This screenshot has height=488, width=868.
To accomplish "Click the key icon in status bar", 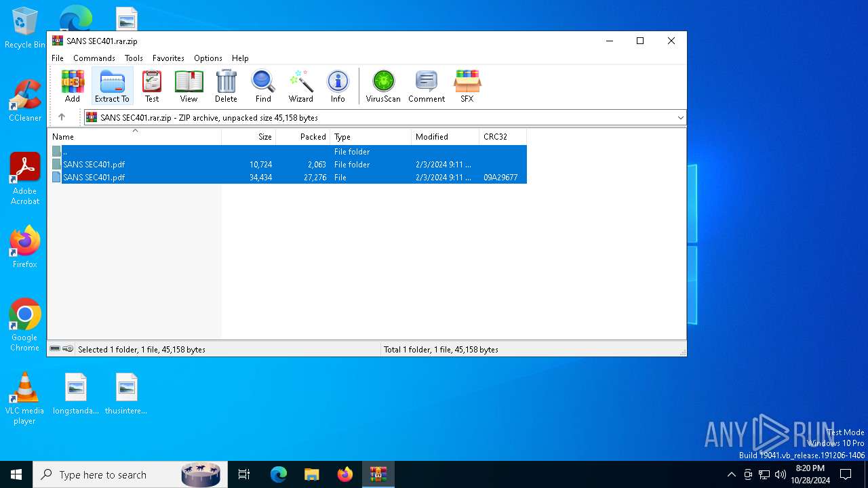I will pos(68,349).
